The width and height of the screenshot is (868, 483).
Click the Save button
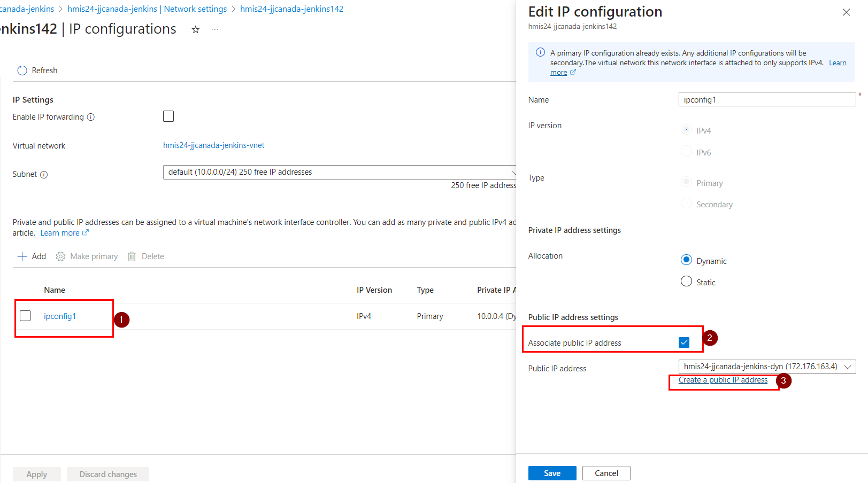click(552, 473)
